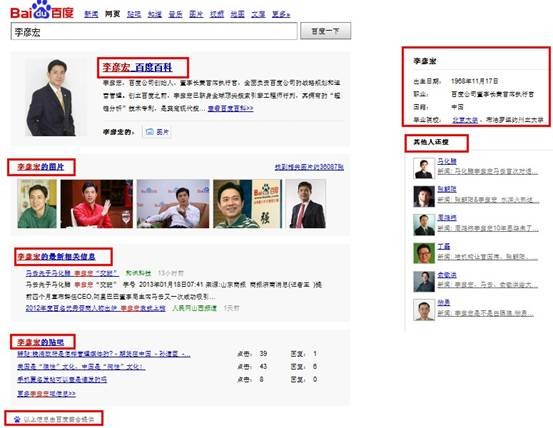553x428 pixels.
Task: Click the large portrait beside the 百度百科 result
Action: click(x=52, y=98)
